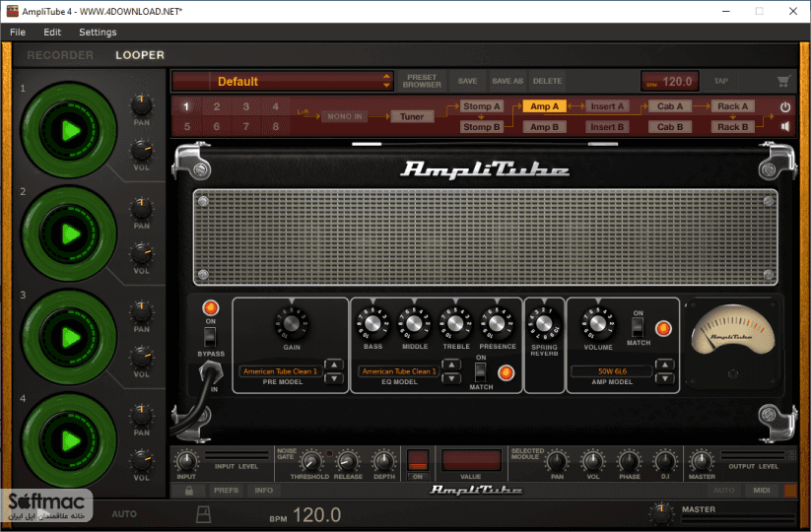This screenshot has width=811, height=532.
Task: Click the input jack cable IN
Action: pos(211,373)
